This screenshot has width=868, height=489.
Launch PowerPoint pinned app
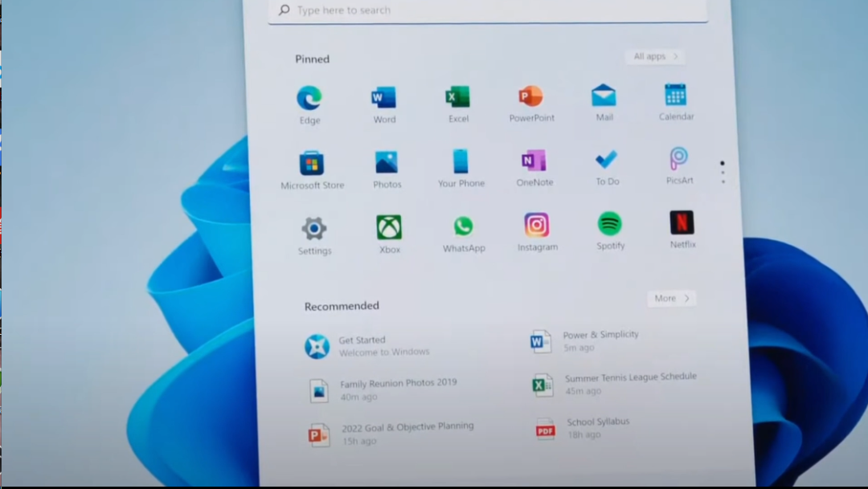click(531, 103)
